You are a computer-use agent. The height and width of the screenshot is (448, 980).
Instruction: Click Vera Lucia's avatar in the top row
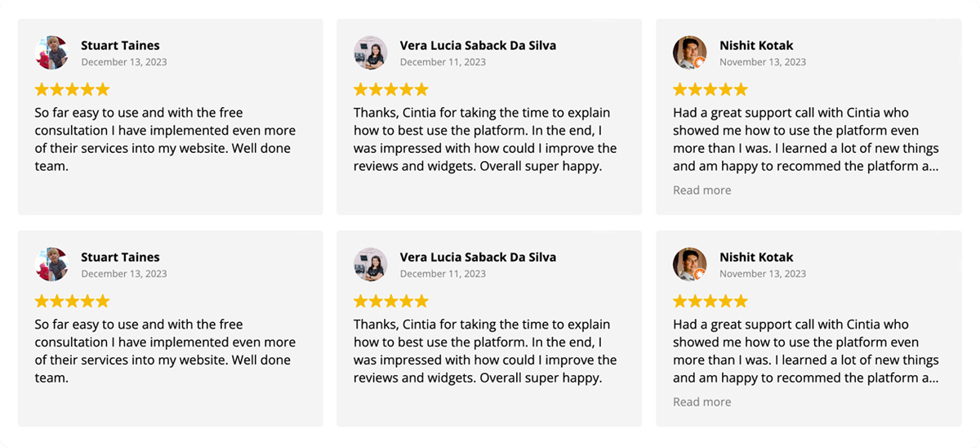[370, 53]
